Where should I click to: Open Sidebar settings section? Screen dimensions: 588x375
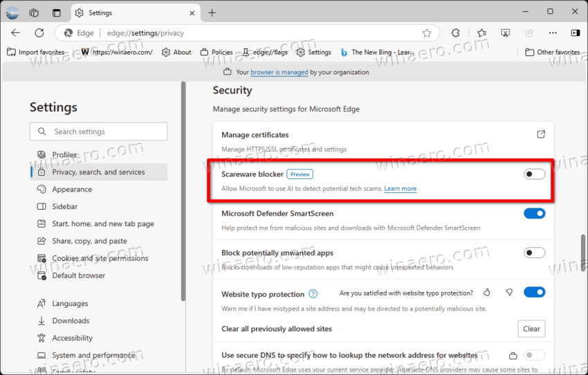click(99, 206)
